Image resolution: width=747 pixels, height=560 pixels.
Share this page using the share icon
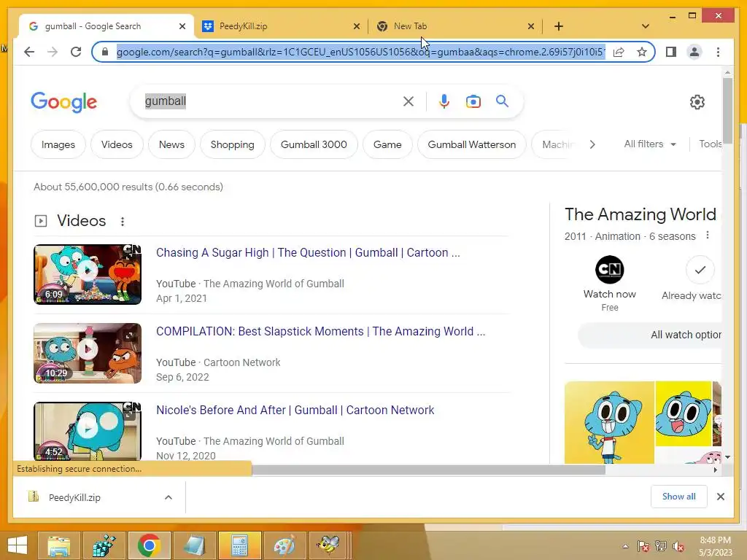[x=619, y=52]
